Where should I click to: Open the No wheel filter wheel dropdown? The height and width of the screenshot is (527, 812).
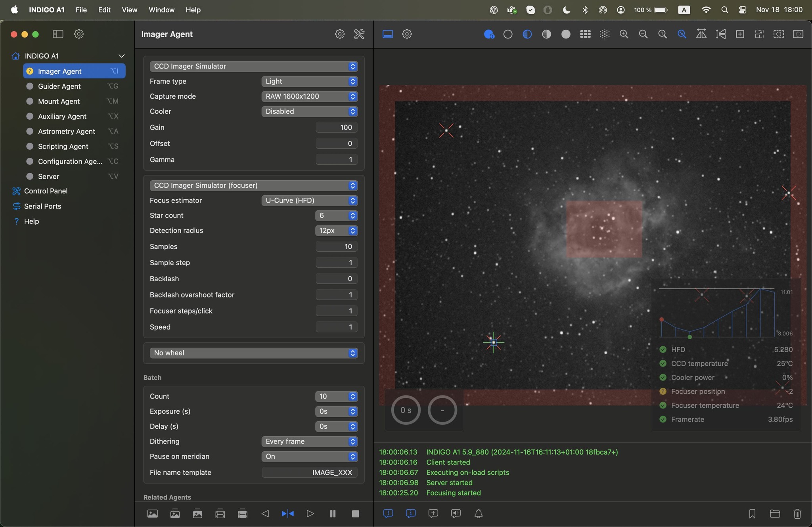pyautogui.click(x=254, y=353)
